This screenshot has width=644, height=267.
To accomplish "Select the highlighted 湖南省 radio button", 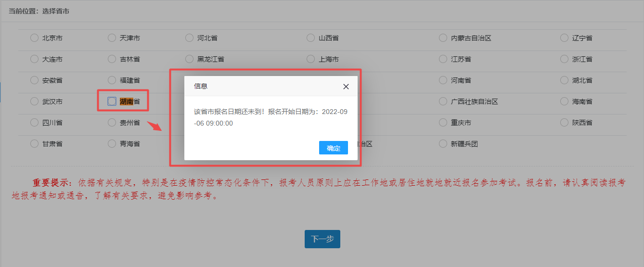I will [x=112, y=101].
